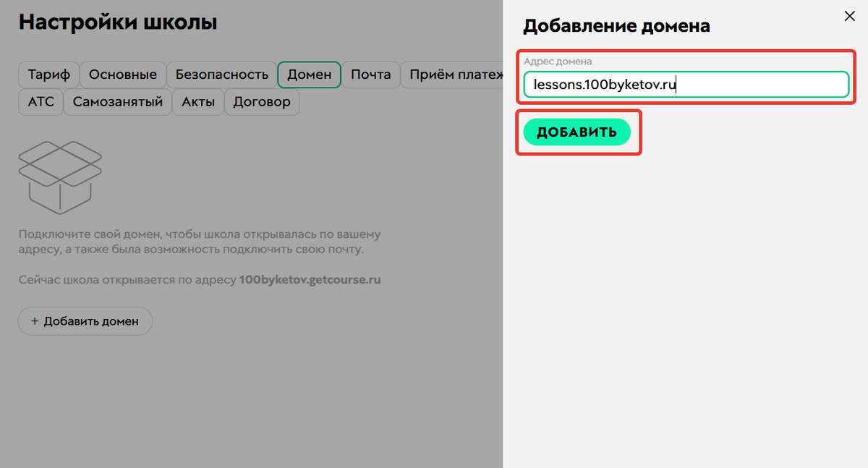Open the Безопасность tab

(222, 75)
